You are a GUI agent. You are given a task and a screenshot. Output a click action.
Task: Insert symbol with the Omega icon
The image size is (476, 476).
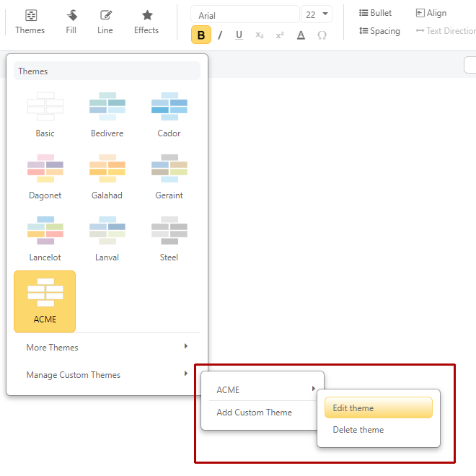click(x=322, y=35)
